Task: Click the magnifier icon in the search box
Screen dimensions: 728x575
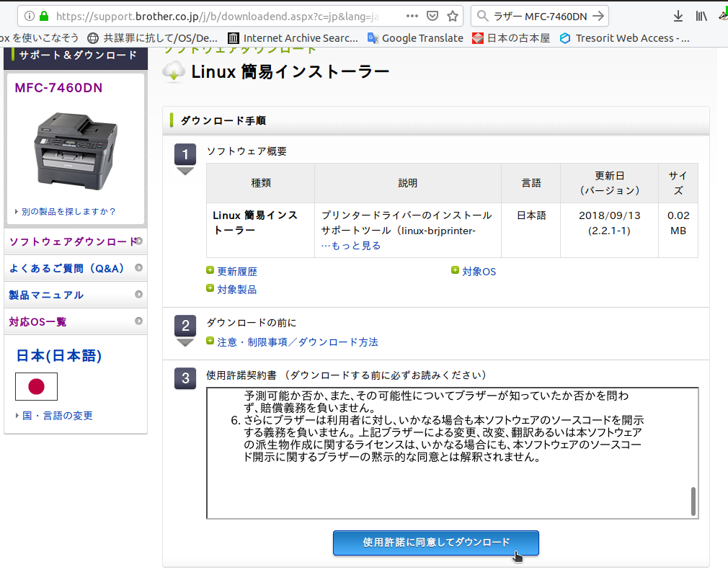Action: 483,17
